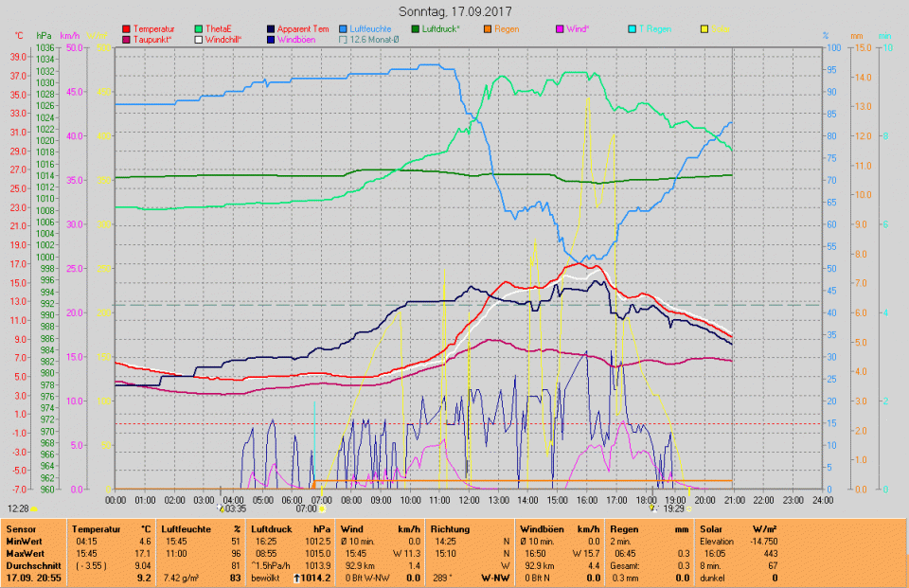Click the white Windchill legend marker
This screenshot has height=588, width=909.
coord(199,40)
